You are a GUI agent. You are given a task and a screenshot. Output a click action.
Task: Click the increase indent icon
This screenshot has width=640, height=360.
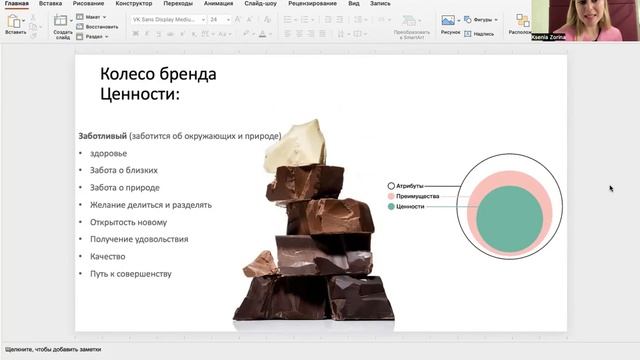click(340, 19)
